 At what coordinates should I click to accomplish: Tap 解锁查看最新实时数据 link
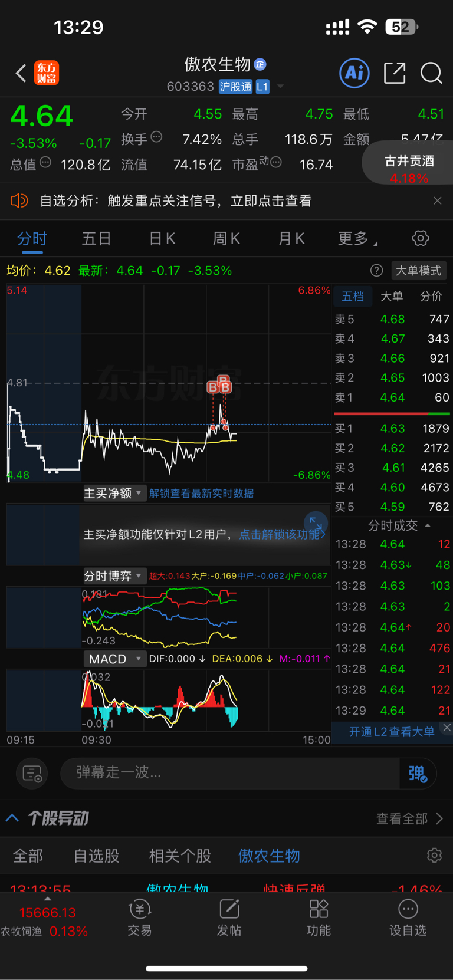click(201, 494)
